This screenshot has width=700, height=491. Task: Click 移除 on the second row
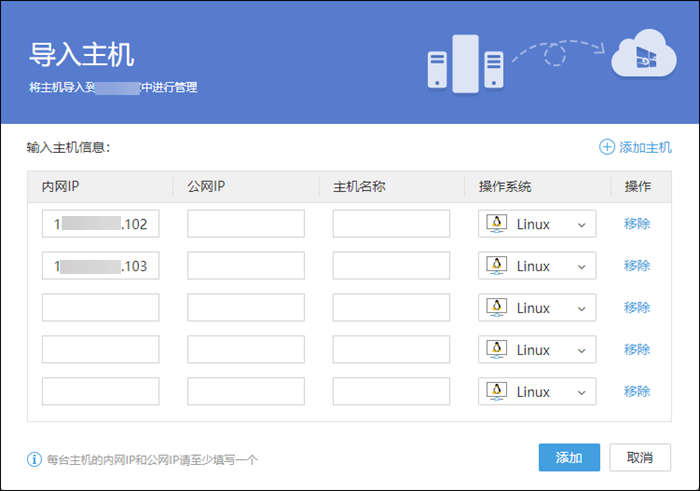tap(637, 266)
